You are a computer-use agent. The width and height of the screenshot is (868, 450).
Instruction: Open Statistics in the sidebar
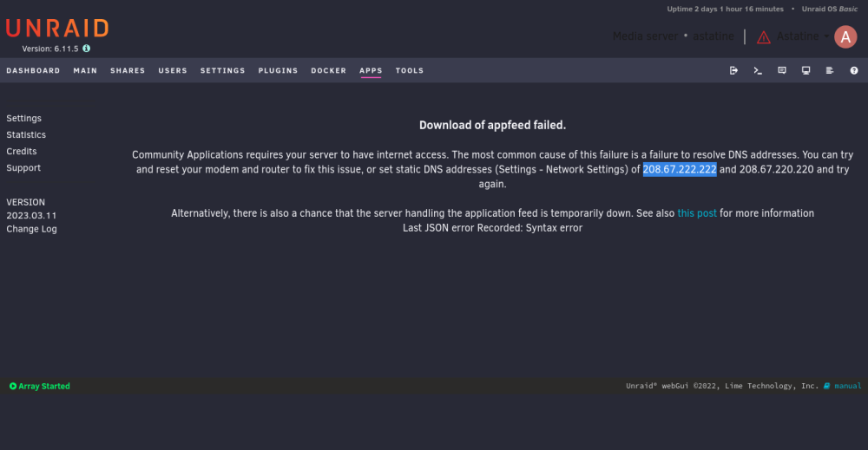click(x=26, y=135)
